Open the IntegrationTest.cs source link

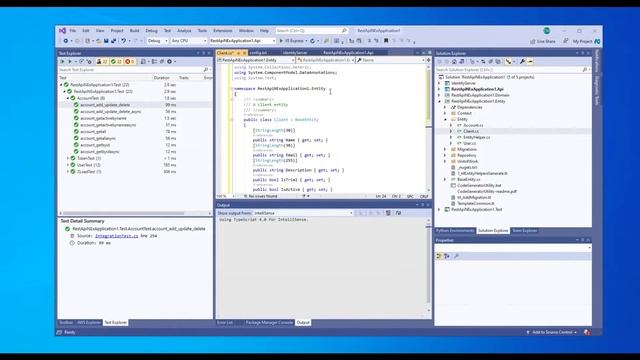[116, 236]
